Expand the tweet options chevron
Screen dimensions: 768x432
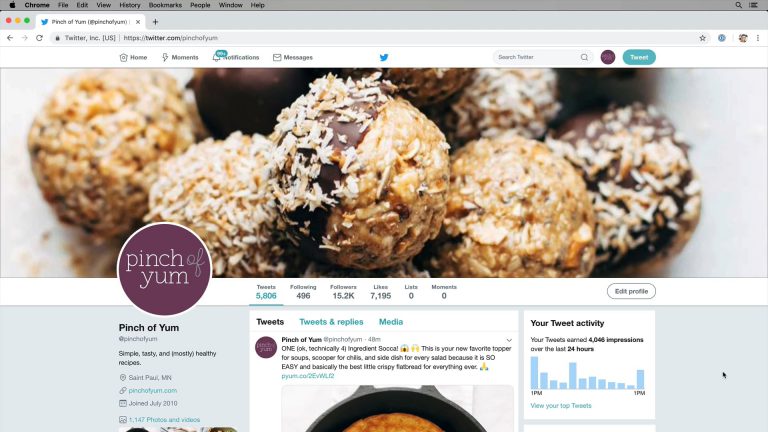click(x=509, y=340)
